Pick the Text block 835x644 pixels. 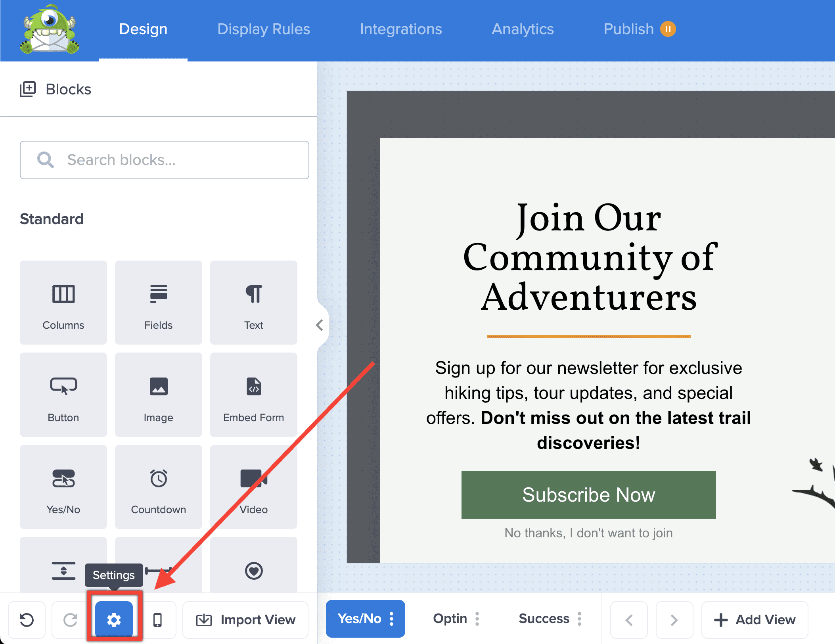(253, 303)
